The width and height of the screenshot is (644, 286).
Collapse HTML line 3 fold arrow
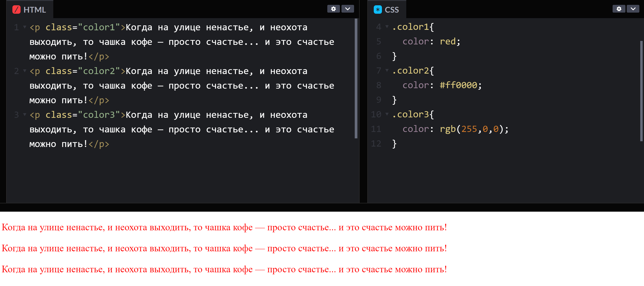25,115
